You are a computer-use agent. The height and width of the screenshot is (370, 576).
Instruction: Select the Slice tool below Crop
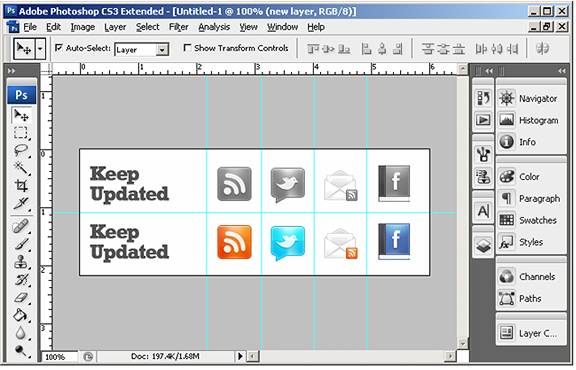21,203
